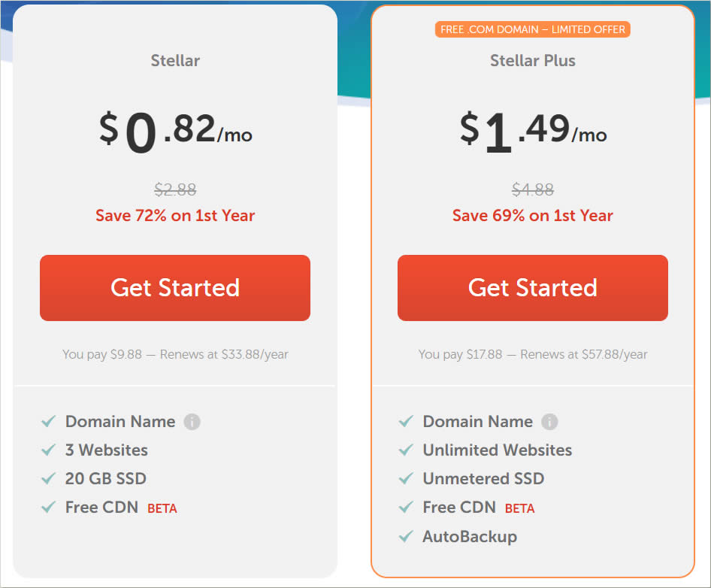Click the $1.49/mo price

click(534, 132)
